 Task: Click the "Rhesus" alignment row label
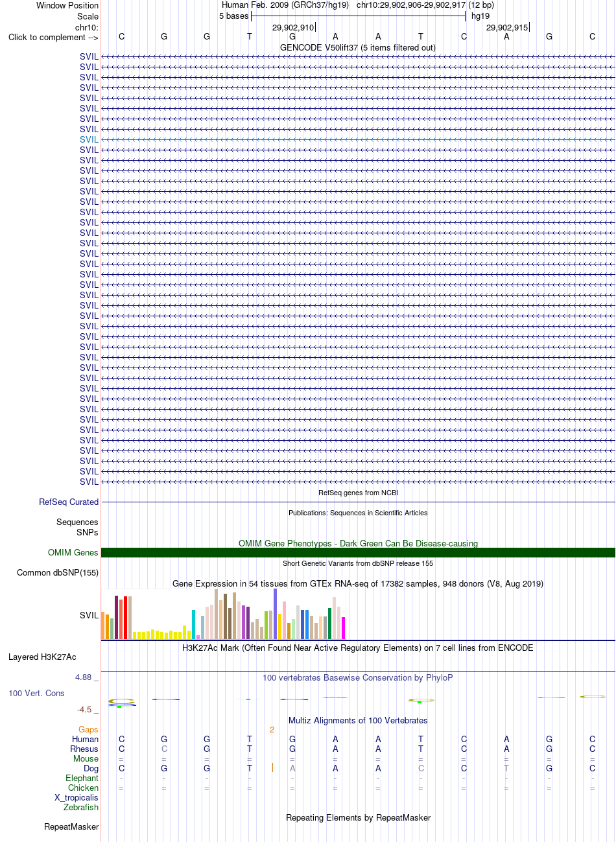(x=84, y=749)
